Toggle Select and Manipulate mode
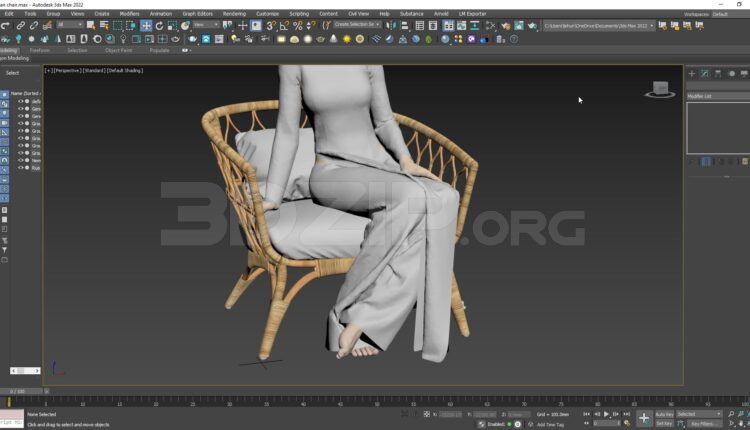Viewport: 750px width, 430px height. coord(243,25)
